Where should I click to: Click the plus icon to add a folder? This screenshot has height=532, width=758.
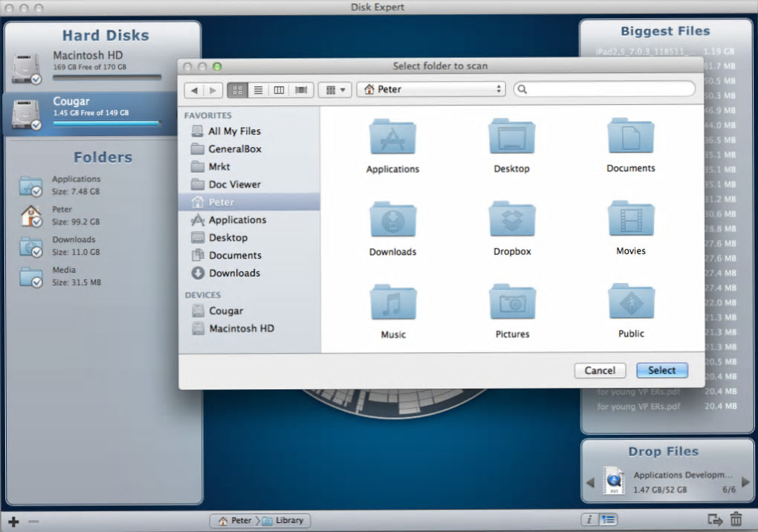(x=13, y=521)
